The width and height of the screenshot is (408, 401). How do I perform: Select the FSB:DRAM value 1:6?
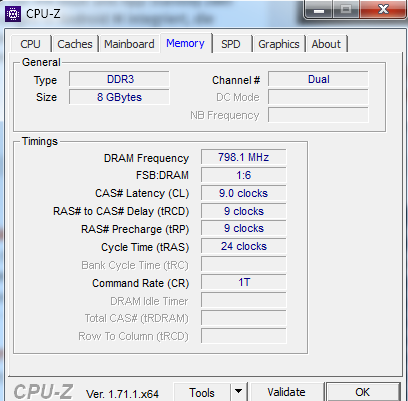click(x=243, y=175)
